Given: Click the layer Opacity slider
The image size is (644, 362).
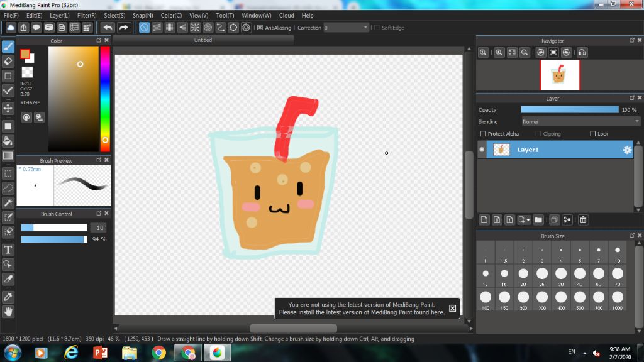Looking at the screenshot, I should [570, 109].
